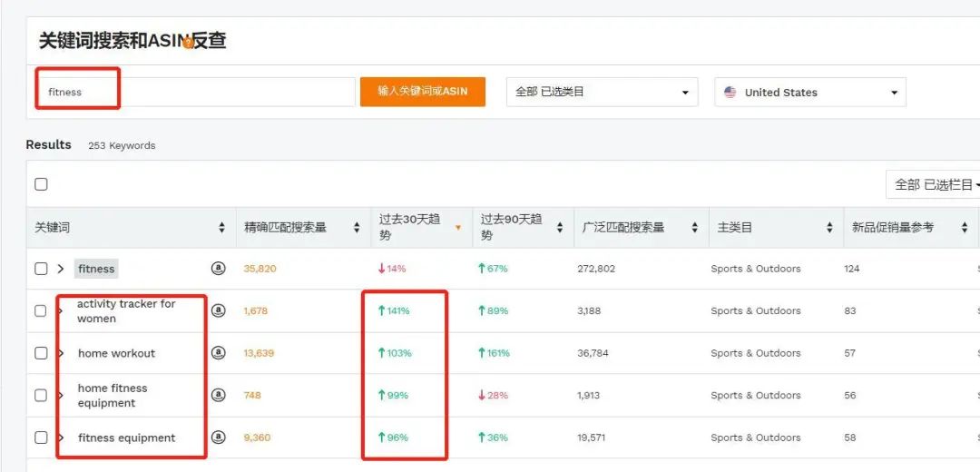This screenshot has width=980, height=472.
Task: Expand the fitness keyword row chevron
Action: (x=61, y=269)
